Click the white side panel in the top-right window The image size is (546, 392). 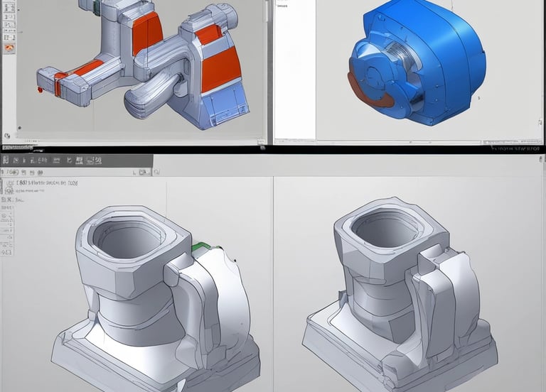coord(295,70)
